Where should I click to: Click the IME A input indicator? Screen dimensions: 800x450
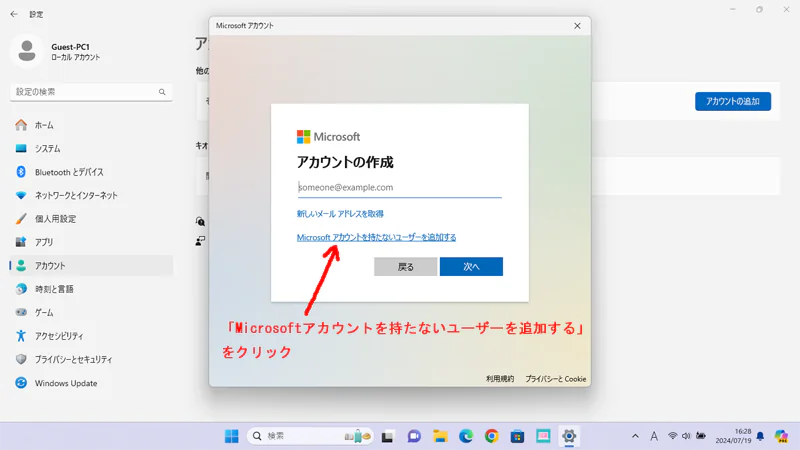(x=654, y=436)
